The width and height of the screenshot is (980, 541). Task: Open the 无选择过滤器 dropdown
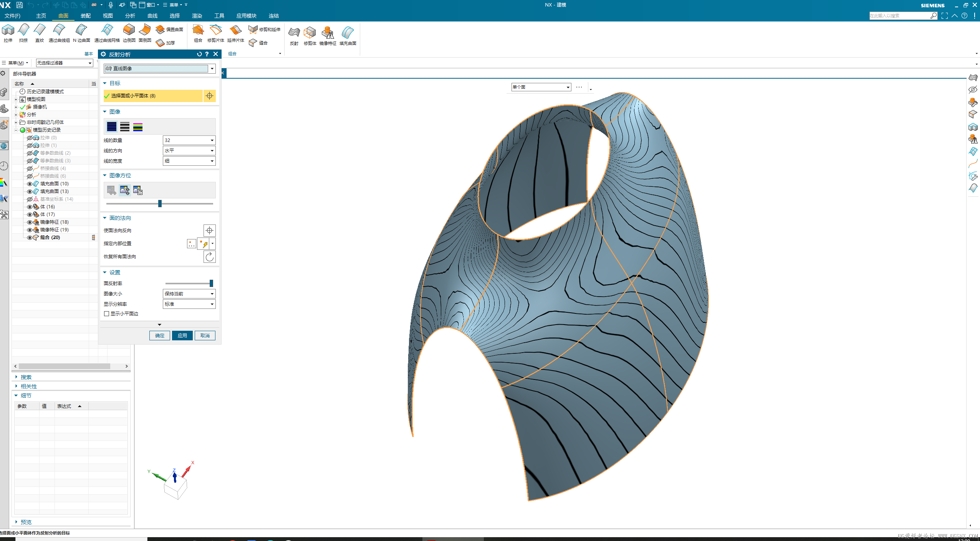pos(65,63)
